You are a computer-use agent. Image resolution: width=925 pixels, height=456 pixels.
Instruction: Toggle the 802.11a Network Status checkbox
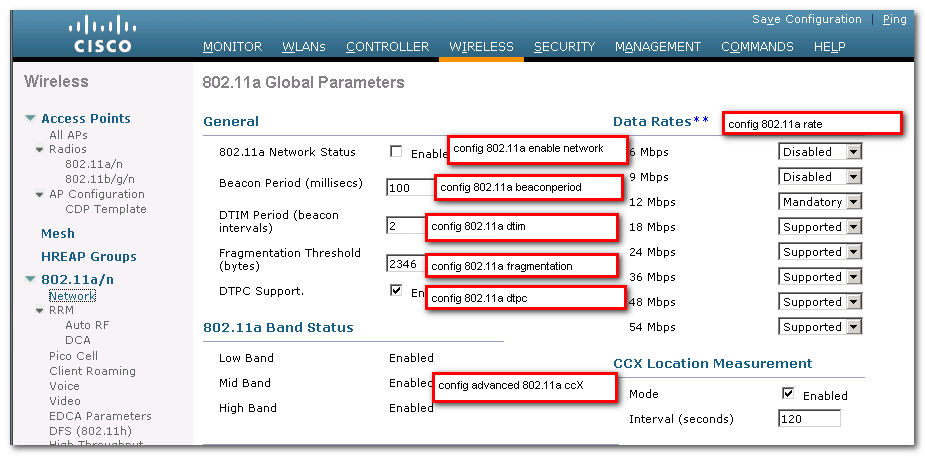click(x=396, y=152)
